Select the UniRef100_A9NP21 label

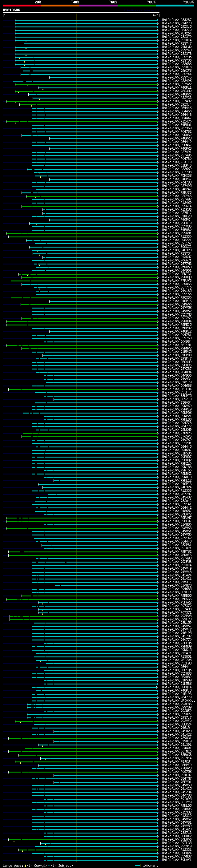coord(176,416)
